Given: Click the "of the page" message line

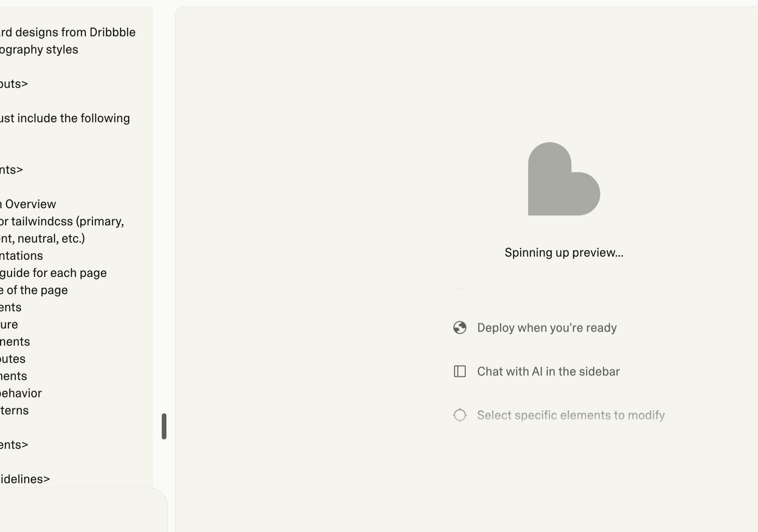Looking at the screenshot, I should coord(34,290).
